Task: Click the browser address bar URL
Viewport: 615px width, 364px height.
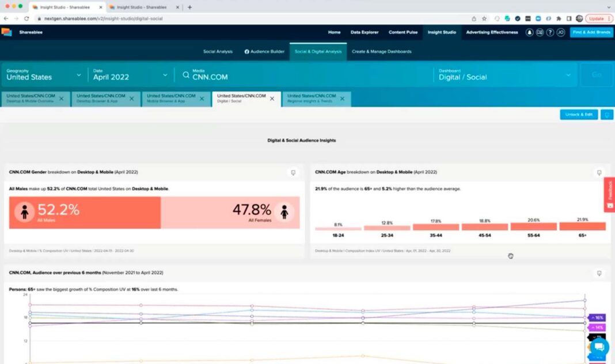Action: pos(104,18)
